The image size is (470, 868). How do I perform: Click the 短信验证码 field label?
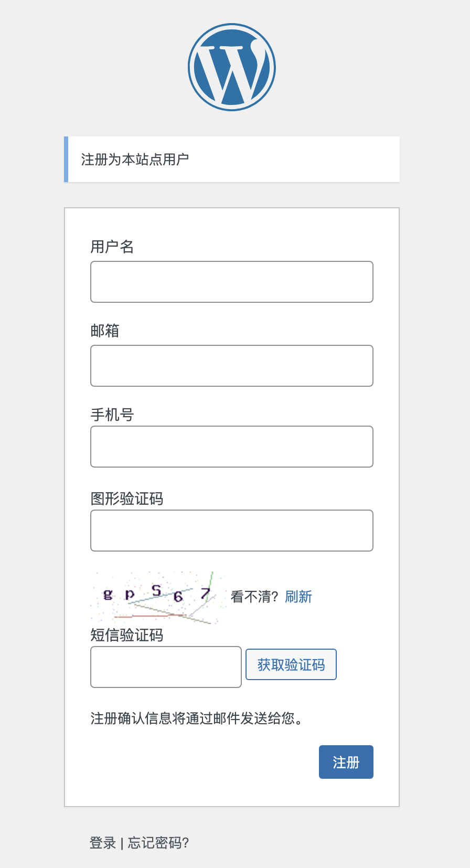pyautogui.click(x=127, y=635)
